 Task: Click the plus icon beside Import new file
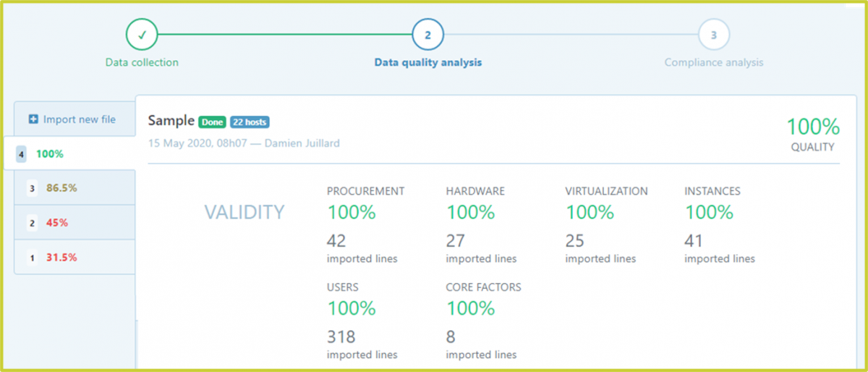[33, 119]
